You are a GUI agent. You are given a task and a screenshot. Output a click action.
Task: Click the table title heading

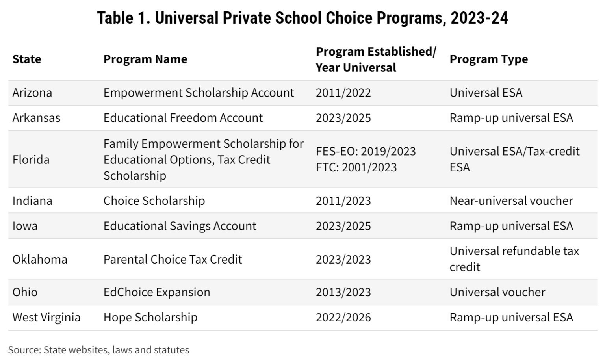coord(302,18)
